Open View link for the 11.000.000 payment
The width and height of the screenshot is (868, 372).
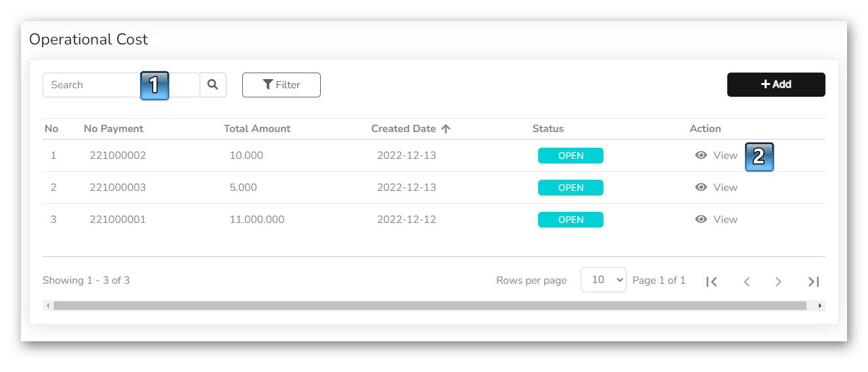[x=725, y=220]
